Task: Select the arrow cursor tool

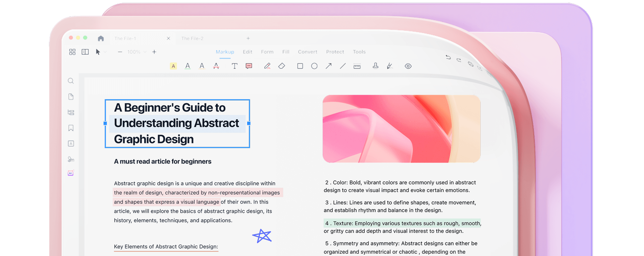Action: point(98,52)
